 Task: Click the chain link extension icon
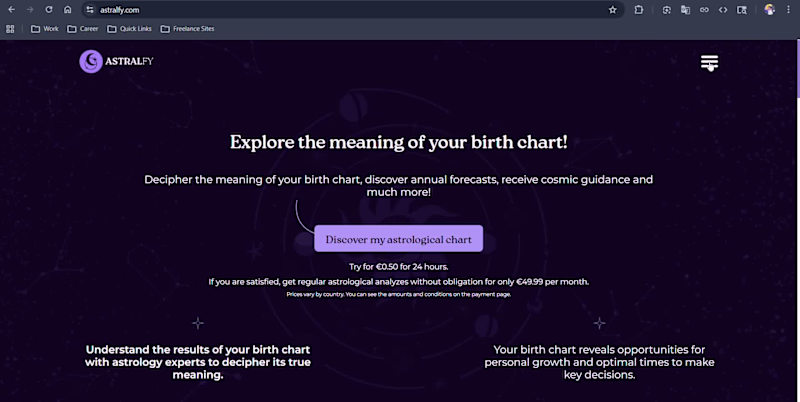pyautogui.click(x=704, y=10)
